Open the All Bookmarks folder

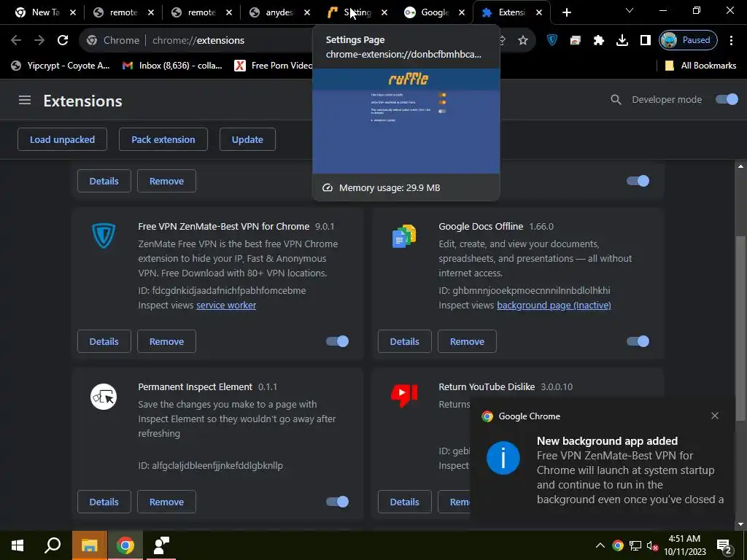[701, 66]
